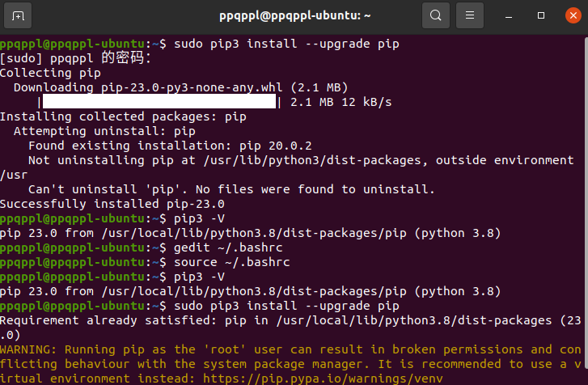This screenshot has height=385, width=588.
Task: Click 'Found existing installation: pip 20.0.2' line
Action: tap(170, 146)
